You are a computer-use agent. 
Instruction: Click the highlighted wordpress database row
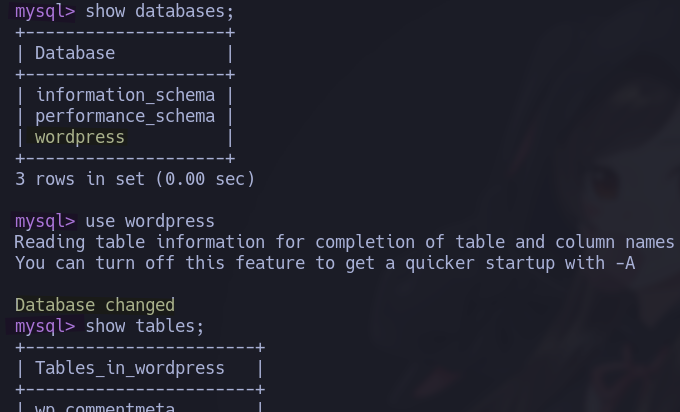pyautogui.click(x=80, y=137)
